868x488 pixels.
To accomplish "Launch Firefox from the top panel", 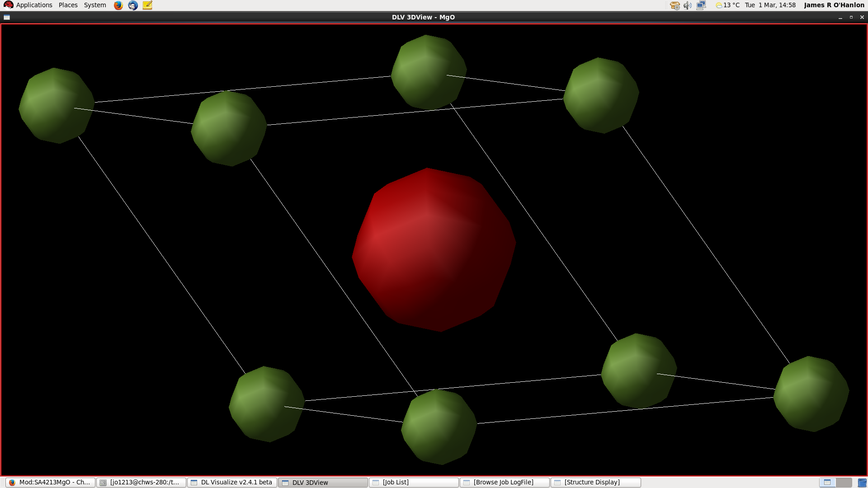I will [x=118, y=5].
